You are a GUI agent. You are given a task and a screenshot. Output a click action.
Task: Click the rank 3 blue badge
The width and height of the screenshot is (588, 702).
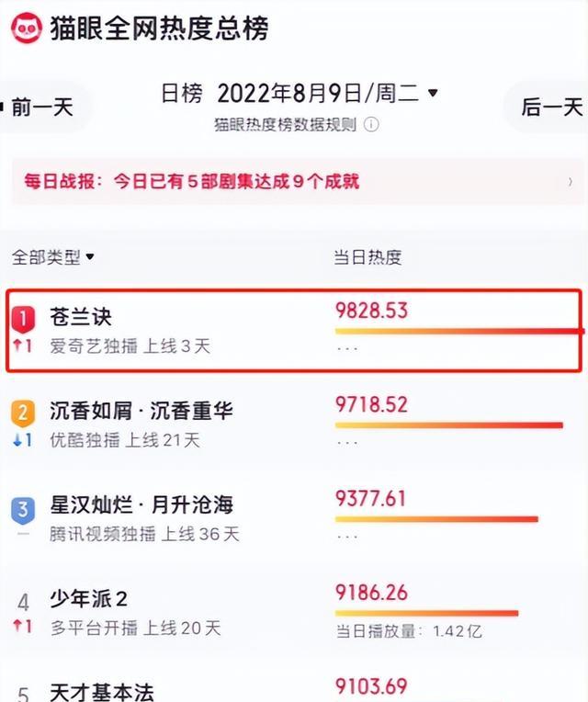click(23, 509)
